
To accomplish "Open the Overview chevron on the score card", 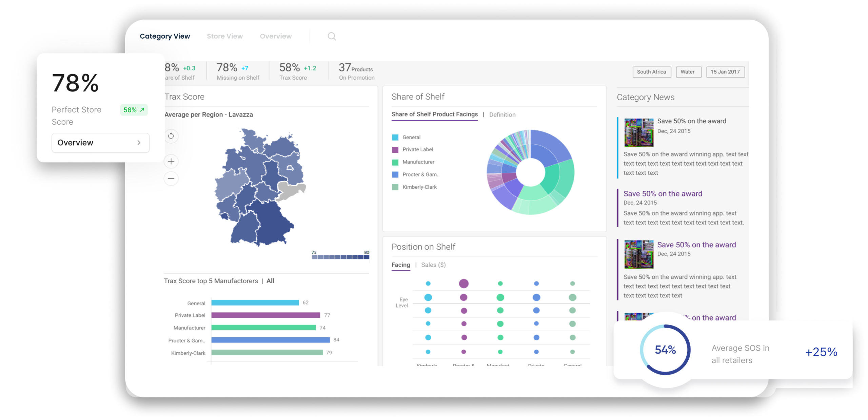I will [x=139, y=143].
